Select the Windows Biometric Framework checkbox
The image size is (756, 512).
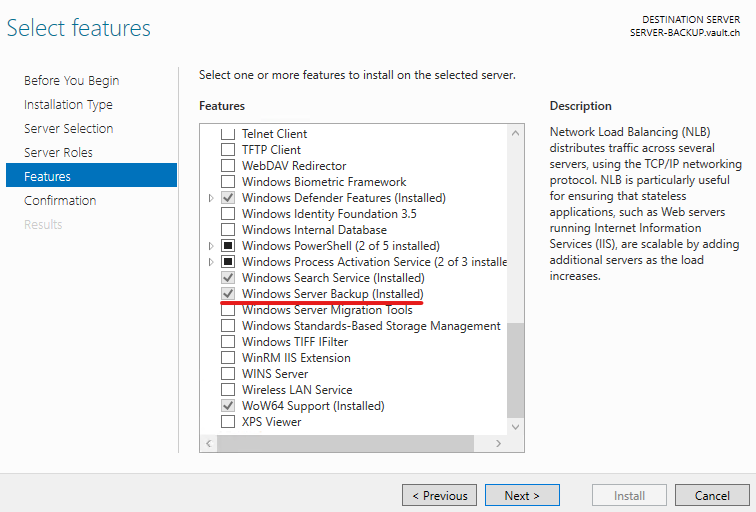click(228, 182)
